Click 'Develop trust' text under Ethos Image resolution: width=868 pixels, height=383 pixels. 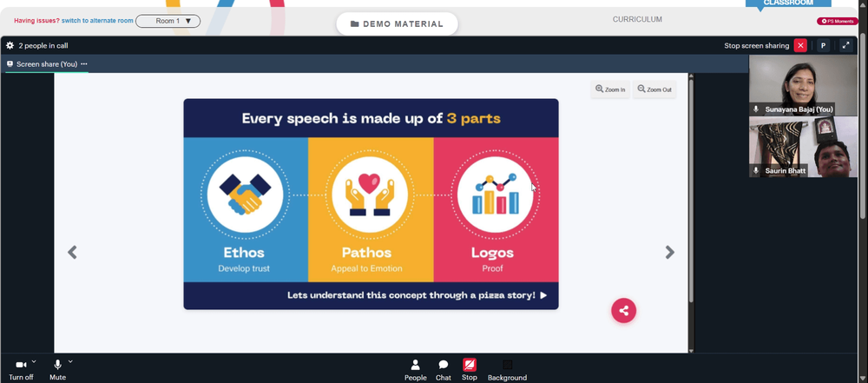click(x=244, y=269)
